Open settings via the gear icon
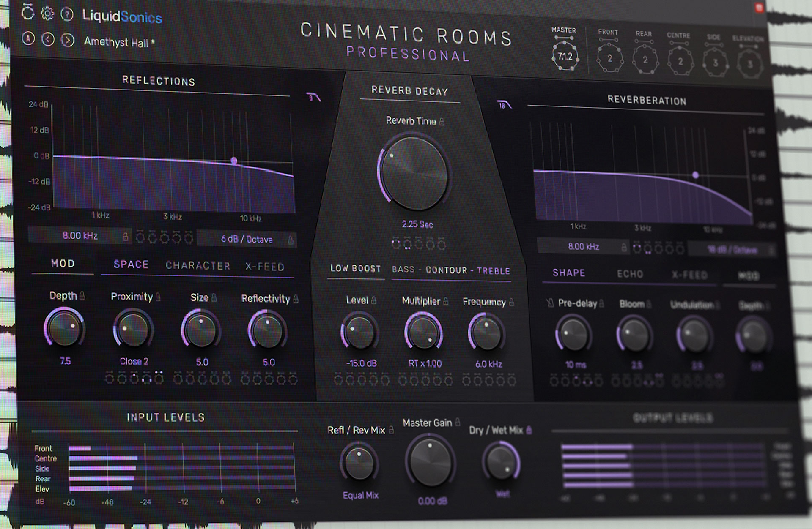This screenshot has height=529, width=812. pyautogui.click(x=47, y=14)
